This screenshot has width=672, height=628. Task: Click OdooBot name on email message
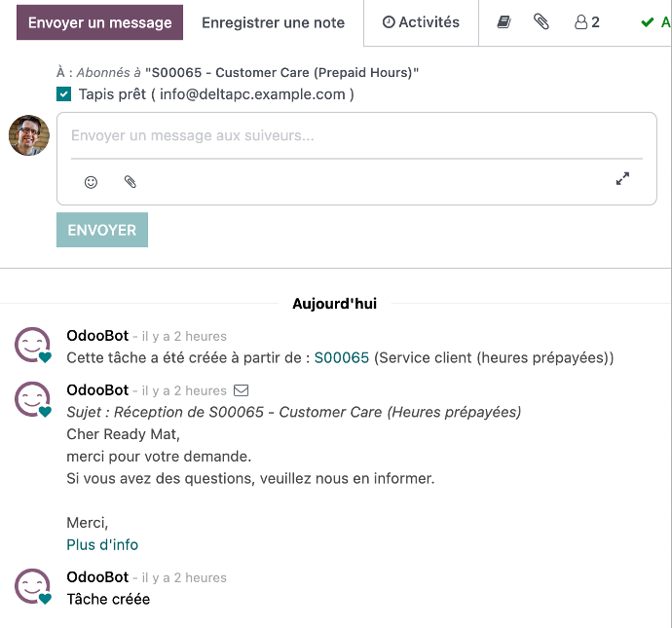tap(97, 390)
